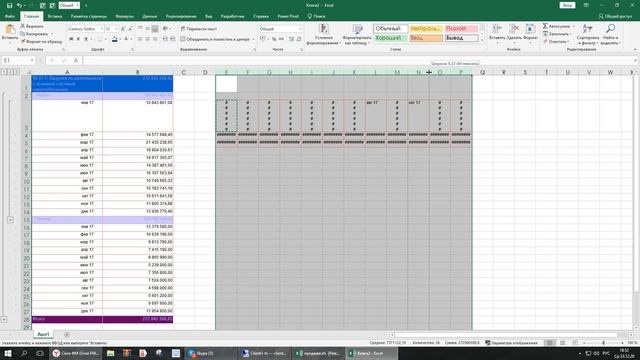The width and height of the screenshot is (640, 360).
Task: Open Очистить clear dropdown
Action: (x=568, y=42)
